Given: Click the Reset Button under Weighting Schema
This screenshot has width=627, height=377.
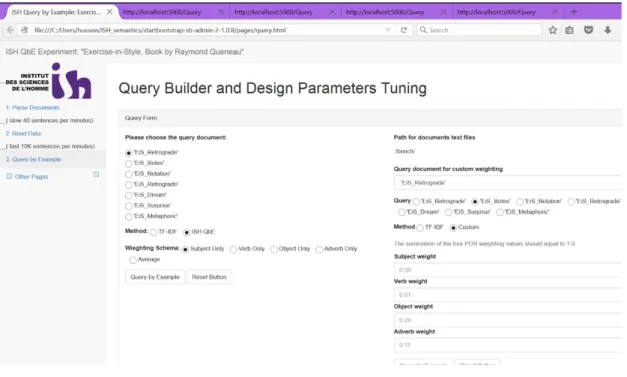Looking at the screenshot, I should click(209, 277).
